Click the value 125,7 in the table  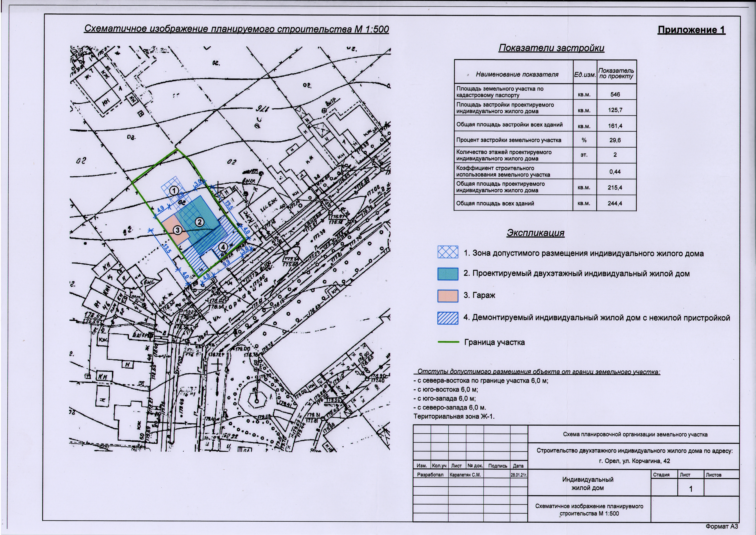(x=615, y=110)
